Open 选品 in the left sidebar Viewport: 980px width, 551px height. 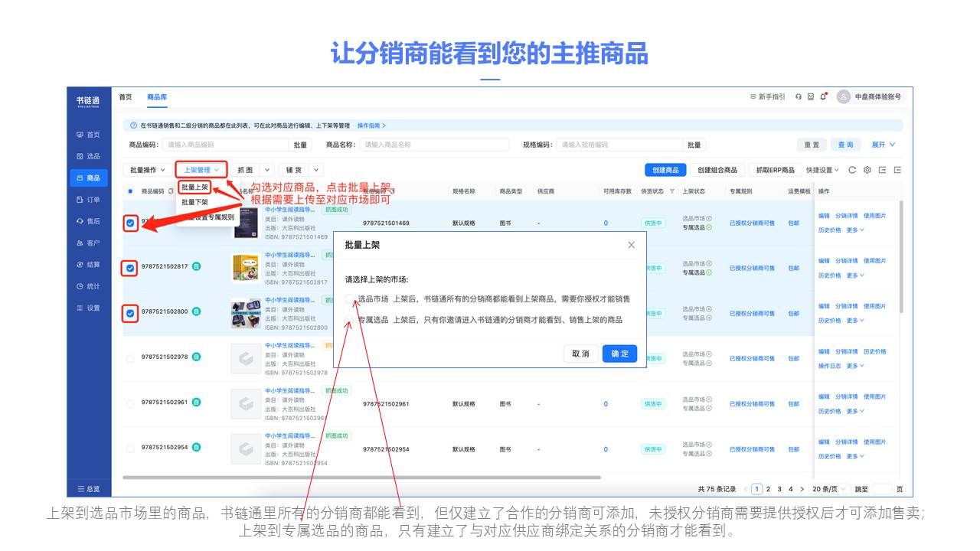89,156
